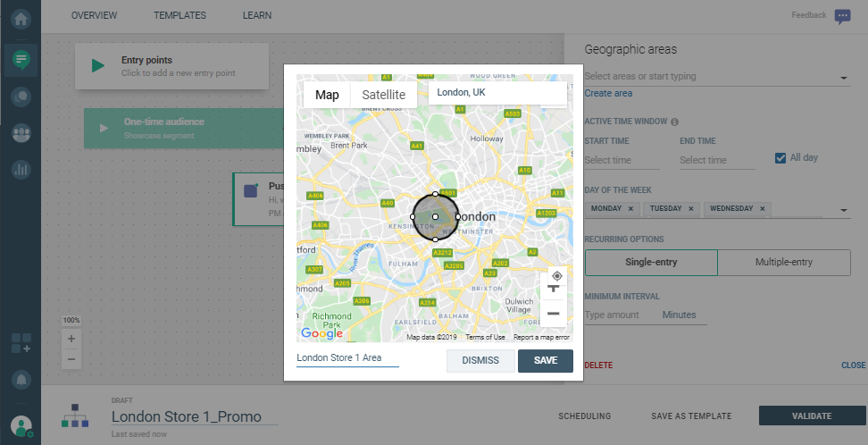Click SAVE AS TEMPLATE
The image size is (868, 445).
691,416
